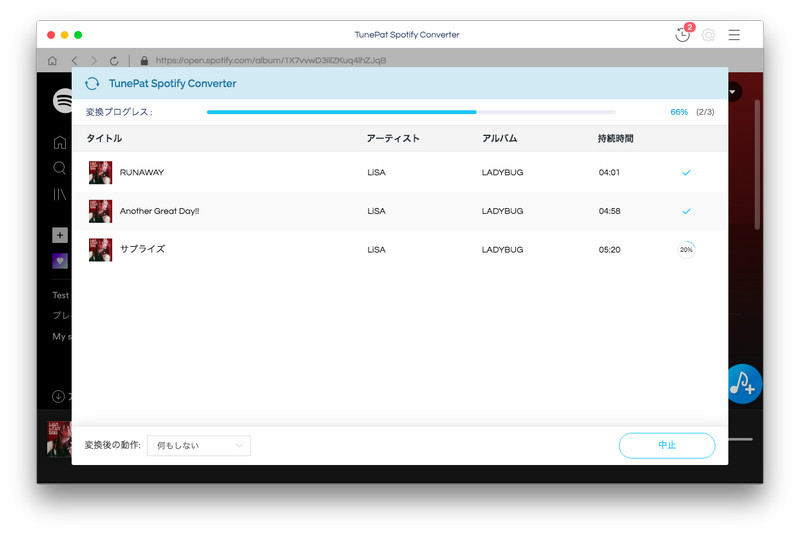800x536 pixels.
Task: Open hamburger menu icon
Action: [x=734, y=35]
